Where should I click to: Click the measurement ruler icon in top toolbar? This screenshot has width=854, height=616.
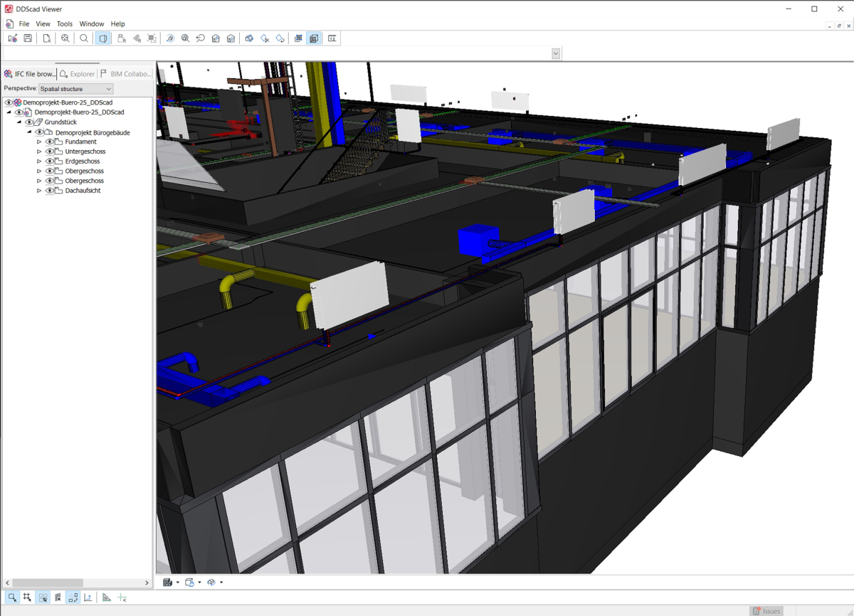click(x=332, y=38)
